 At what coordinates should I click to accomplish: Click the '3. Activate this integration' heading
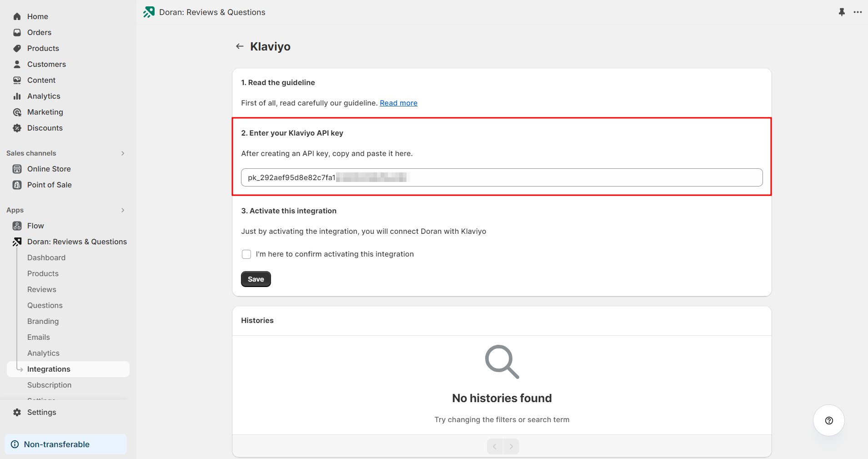coord(289,211)
